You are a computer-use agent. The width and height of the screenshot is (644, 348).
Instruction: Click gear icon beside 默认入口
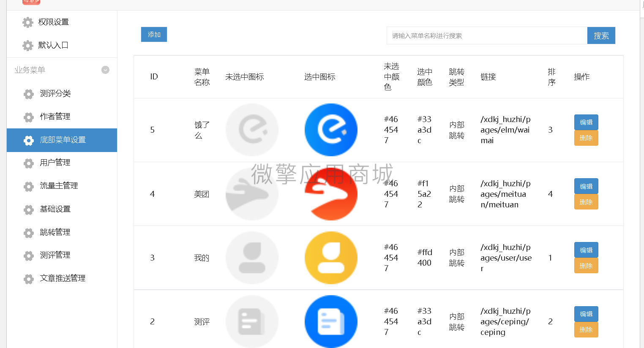pos(28,46)
